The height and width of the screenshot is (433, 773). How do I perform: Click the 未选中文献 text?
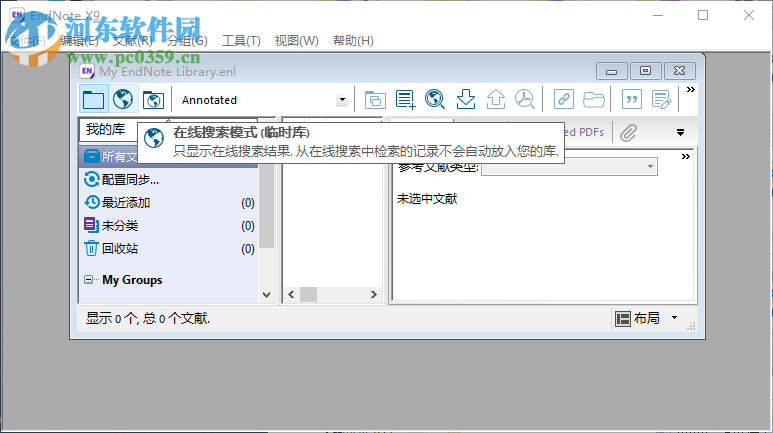click(x=427, y=199)
